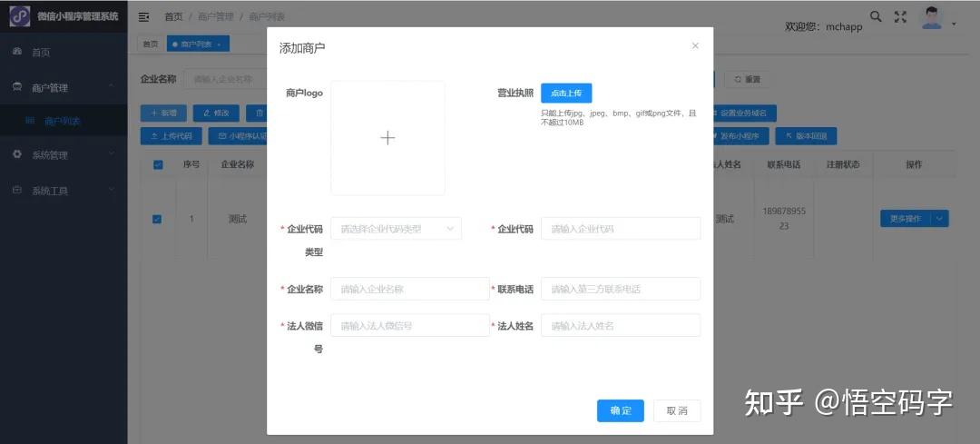Click the 版本回退 button

807,135
